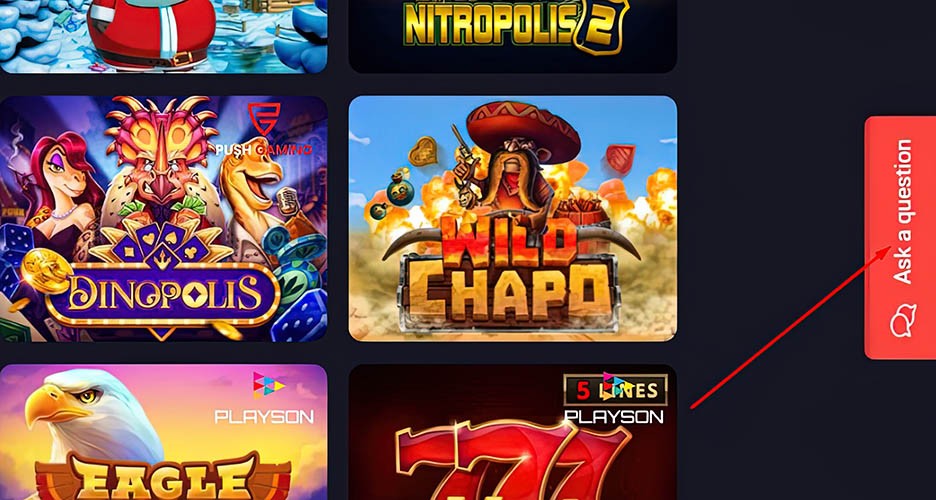Click the Push Gaming logo on the Dinopolis tile

click(x=264, y=129)
